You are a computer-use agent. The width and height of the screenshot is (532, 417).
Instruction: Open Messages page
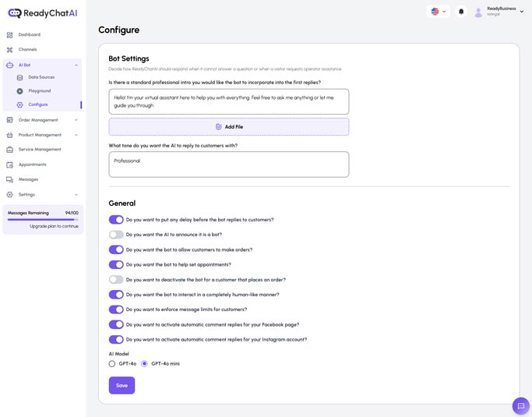[28, 179]
